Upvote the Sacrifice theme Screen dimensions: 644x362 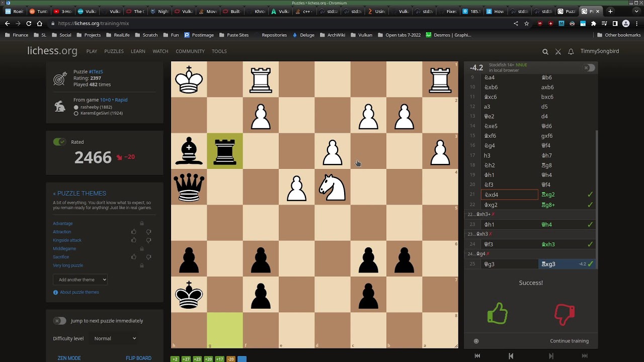click(134, 257)
